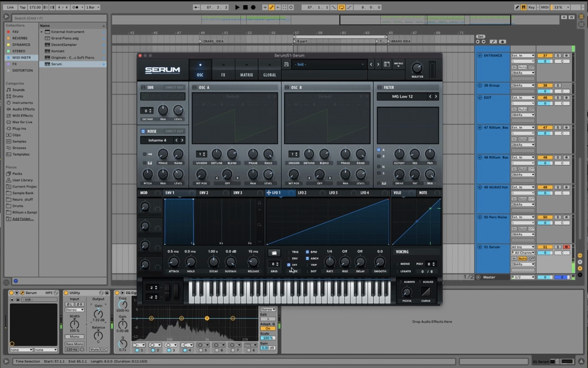The width and height of the screenshot is (588, 368).
Task: Toggle the Utility Bass Mono button
Action: [74, 344]
